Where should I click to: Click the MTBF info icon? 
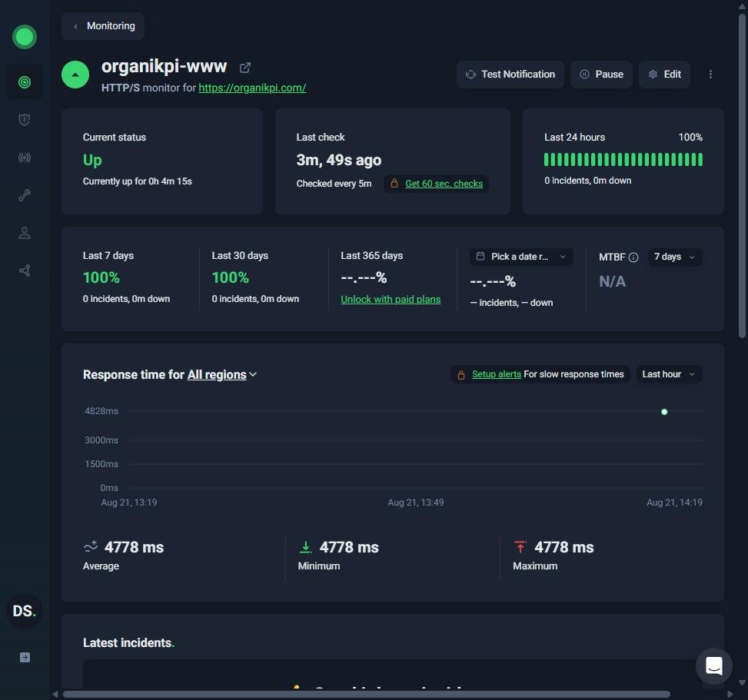point(633,257)
